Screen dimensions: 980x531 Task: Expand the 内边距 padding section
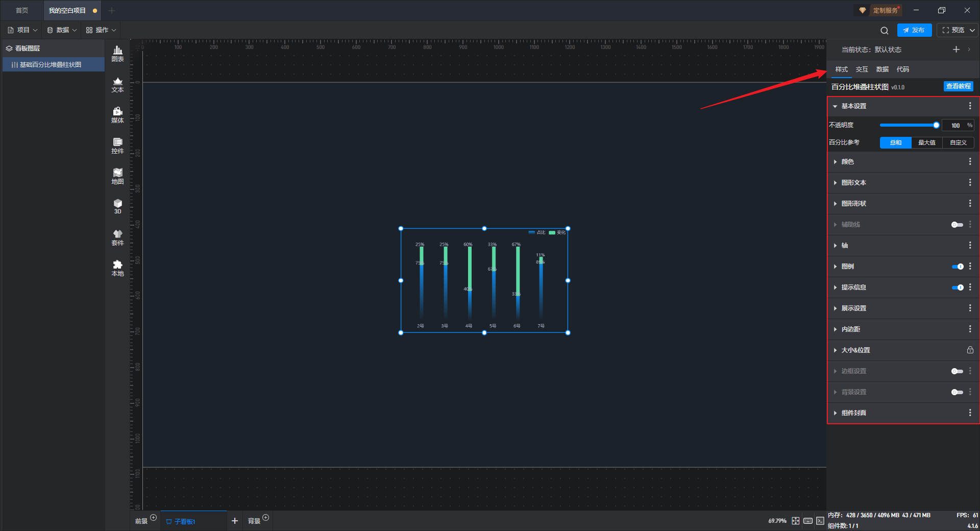[835, 329]
